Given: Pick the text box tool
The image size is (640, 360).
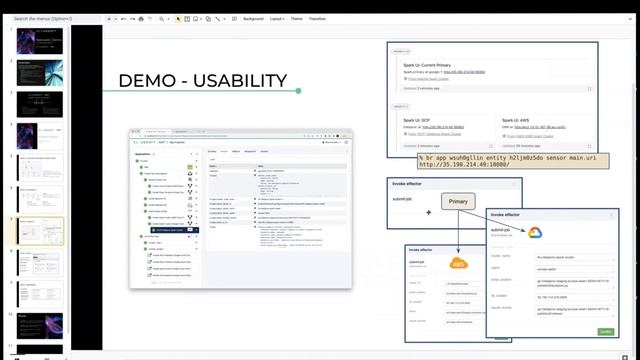Looking at the screenshot, I should pyautogui.click(x=187, y=19).
